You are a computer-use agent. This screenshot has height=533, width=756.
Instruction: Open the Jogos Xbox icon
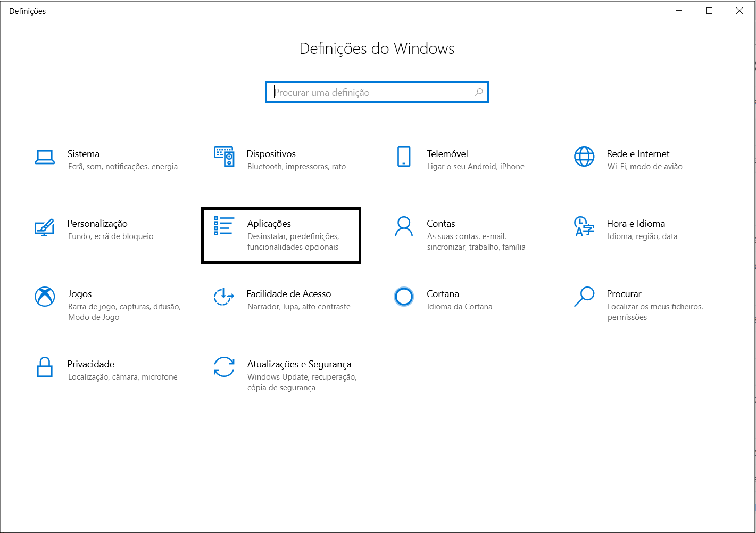(45, 297)
